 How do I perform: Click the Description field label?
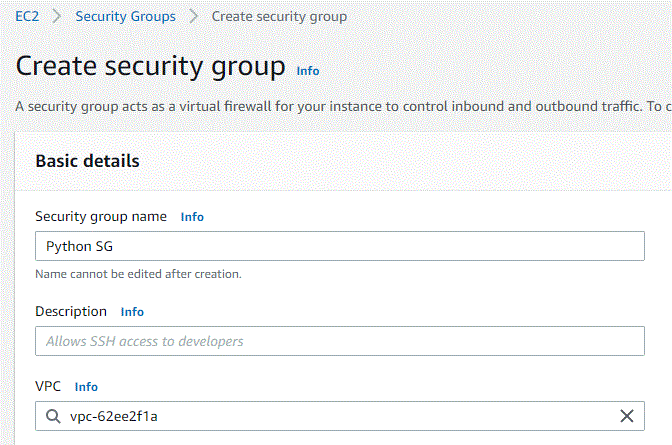(x=71, y=312)
